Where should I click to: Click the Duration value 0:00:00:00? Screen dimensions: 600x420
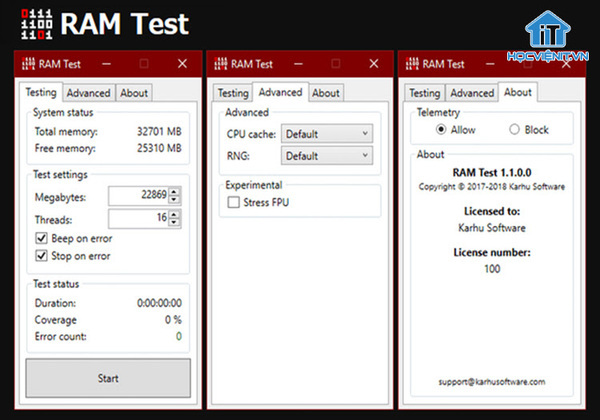159,303
